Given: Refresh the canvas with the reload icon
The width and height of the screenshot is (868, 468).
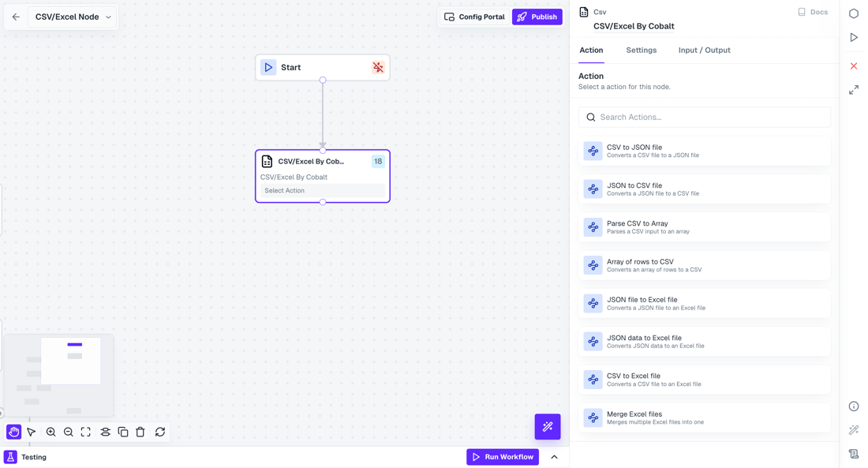Looking at the screenshot, I should coord(160,432).
